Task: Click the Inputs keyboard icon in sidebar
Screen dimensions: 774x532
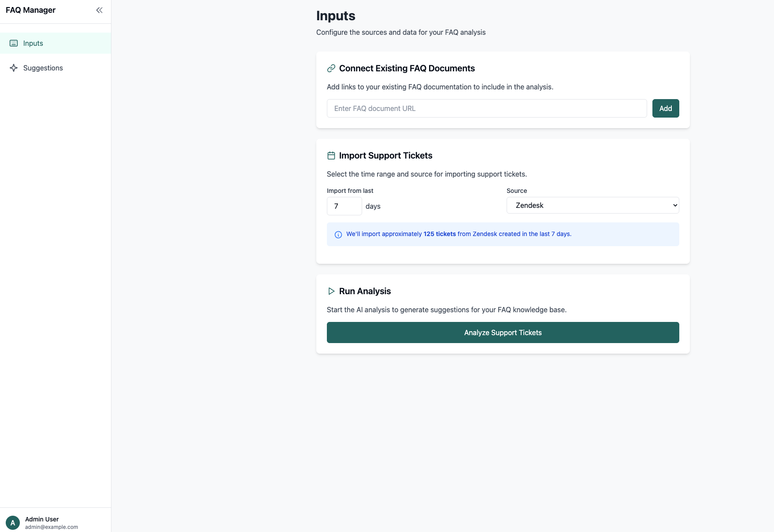Action: coord(14,43)
